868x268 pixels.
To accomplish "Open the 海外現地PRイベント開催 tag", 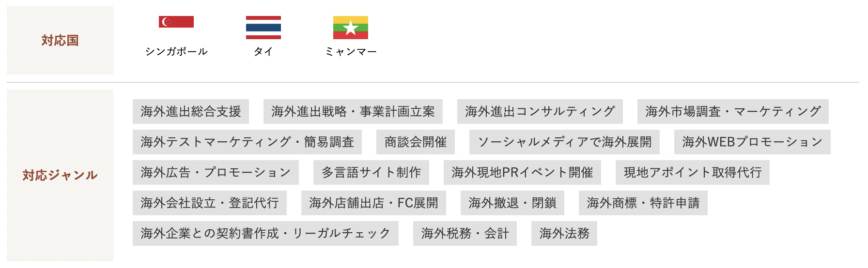I will (522, 173).
